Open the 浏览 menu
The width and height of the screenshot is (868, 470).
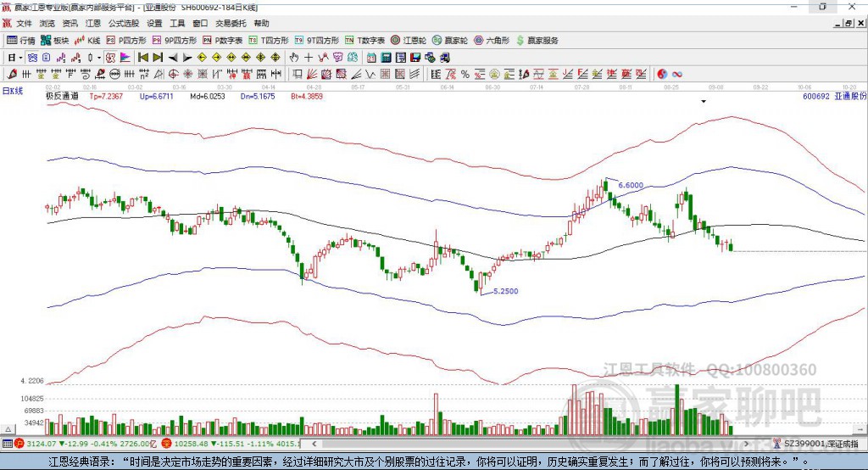47,23
